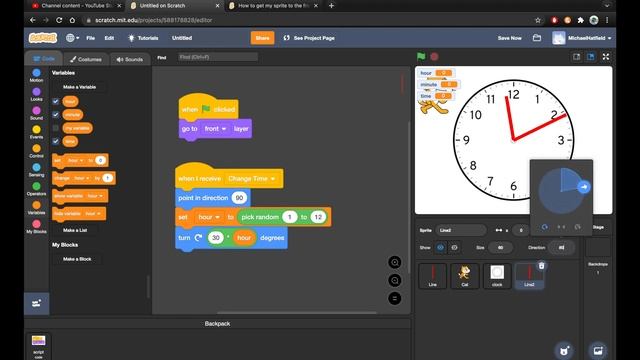The height and width of the screenshot is (360, 640).
Task: Open Change Time dropdown in receive block
Action: (x=251, y=179)
